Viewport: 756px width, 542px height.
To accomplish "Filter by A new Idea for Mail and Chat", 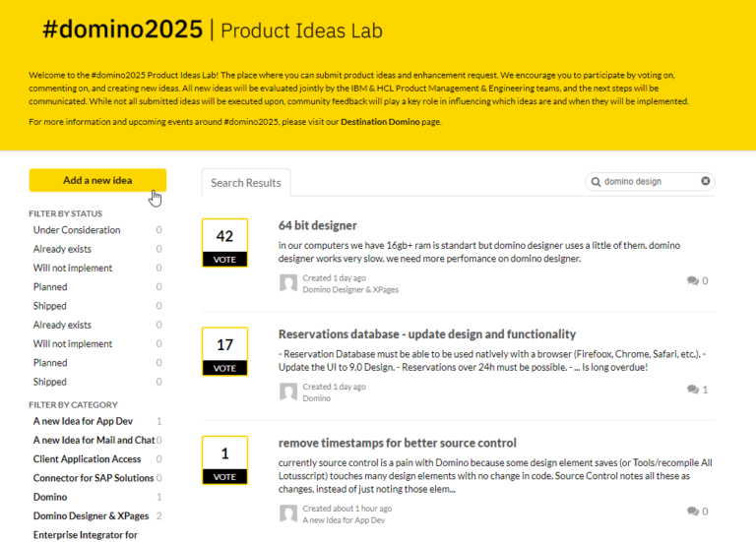I will click(x=94, y=440).
